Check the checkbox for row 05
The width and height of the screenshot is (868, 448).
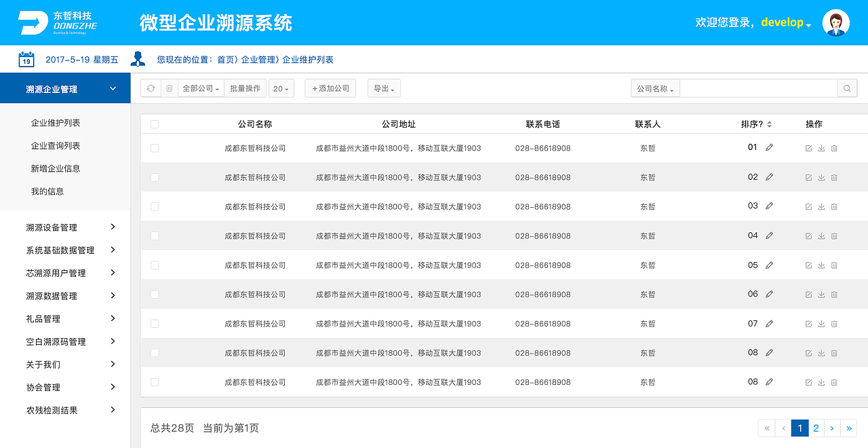click(x=155, y=265)
